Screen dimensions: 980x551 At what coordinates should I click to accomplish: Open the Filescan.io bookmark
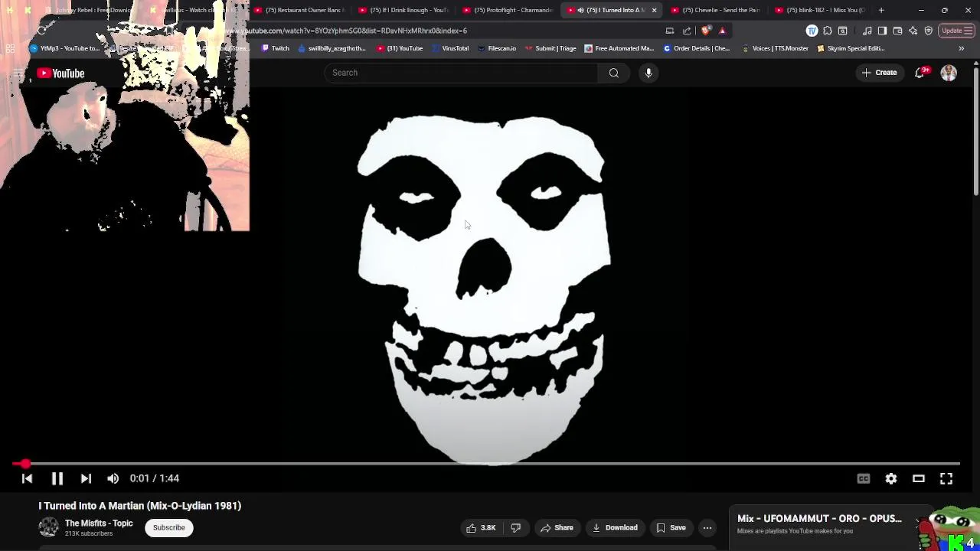point(496,48)
